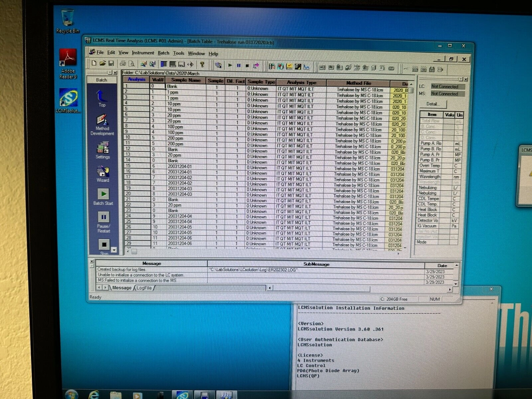
Task: Click the black stop square in the toolbar
Action: [247, 66]
